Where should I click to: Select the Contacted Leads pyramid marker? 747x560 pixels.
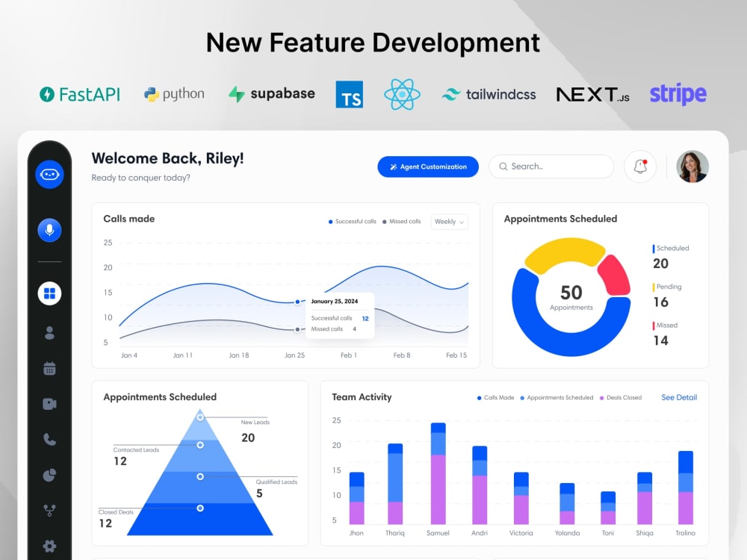click(200, 445)
